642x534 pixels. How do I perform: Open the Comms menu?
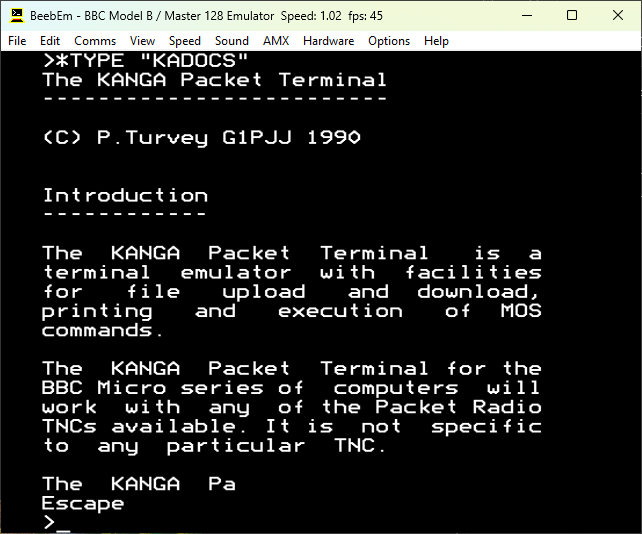[x=95, y=41]
